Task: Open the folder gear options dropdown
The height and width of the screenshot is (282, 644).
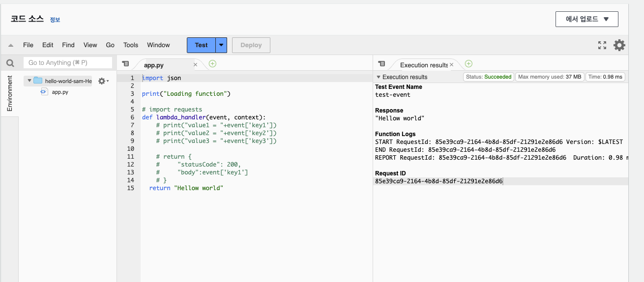Action: click(x=103, y=81)
